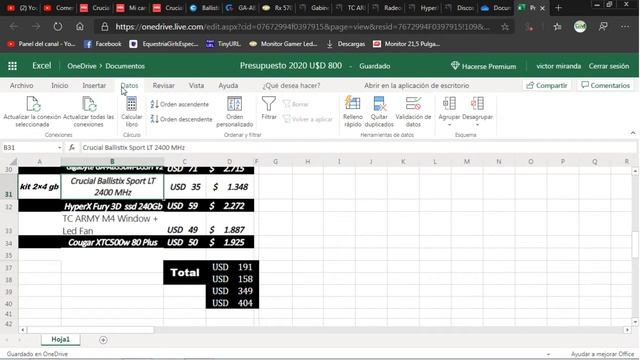Select cell with HyperX Fury 3D ssd 240Gb
Viewport: 640px width, 360px height.
tap(113, 206)
